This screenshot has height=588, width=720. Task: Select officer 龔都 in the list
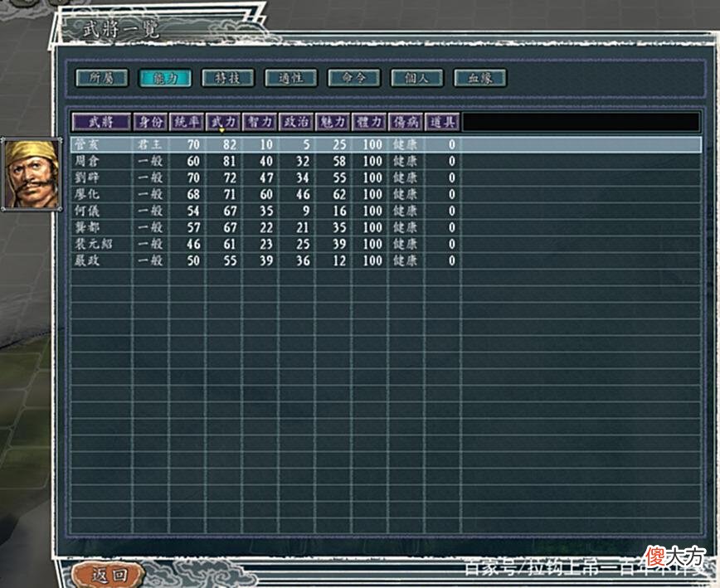386,227
